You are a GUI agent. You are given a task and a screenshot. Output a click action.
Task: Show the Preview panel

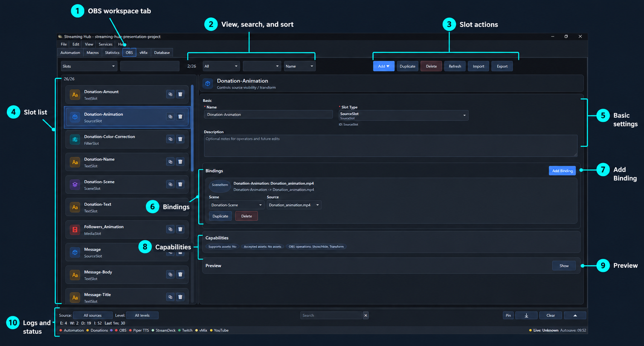[564, 266]
